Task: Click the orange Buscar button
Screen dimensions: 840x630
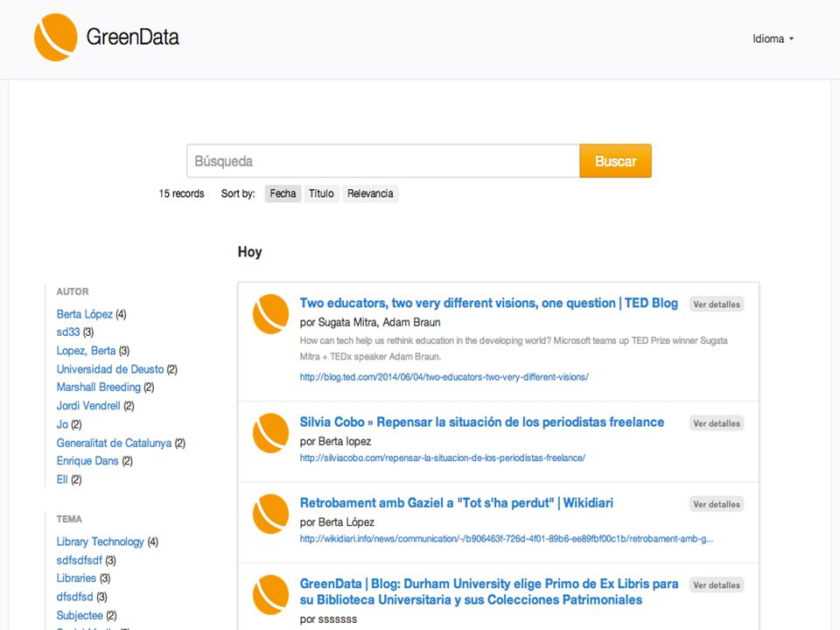Action: coord(615,161)
